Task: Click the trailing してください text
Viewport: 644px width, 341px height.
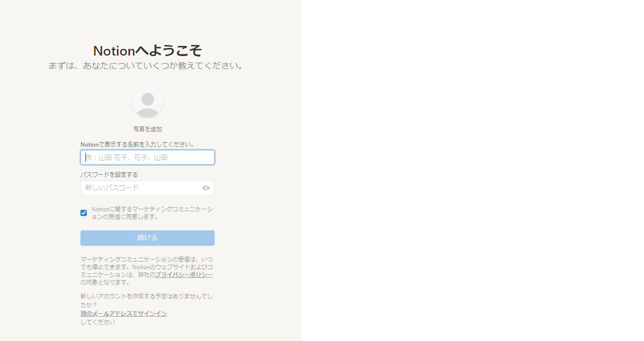Action: pyautogui.click(x=98, y=322)
